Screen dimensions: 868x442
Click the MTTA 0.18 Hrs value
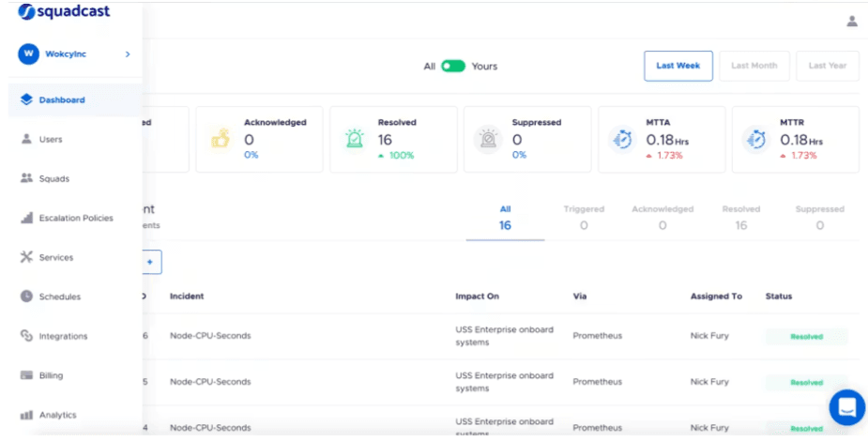click(x=667, y=140)
